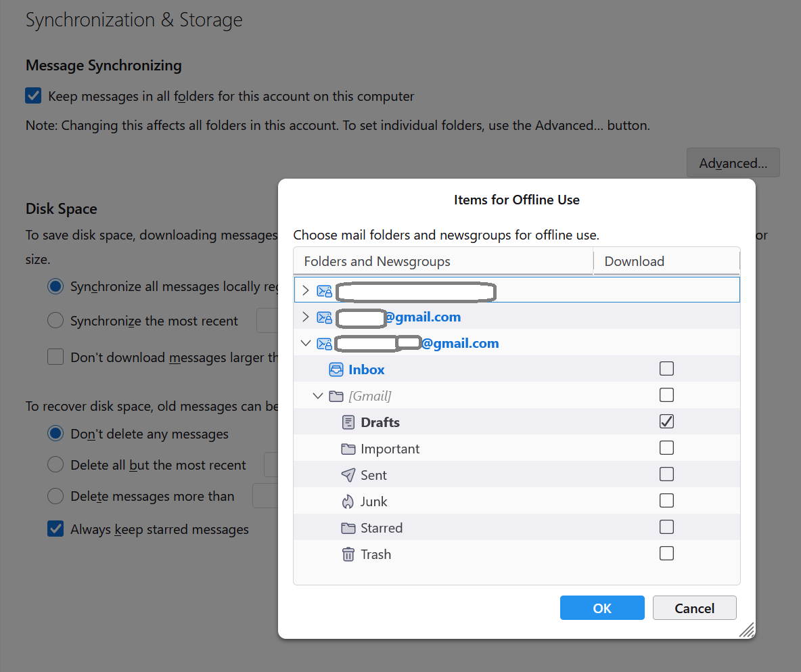The image size is (801, 672).
Task: Click the Important folder icon
Action: point(348,449)
